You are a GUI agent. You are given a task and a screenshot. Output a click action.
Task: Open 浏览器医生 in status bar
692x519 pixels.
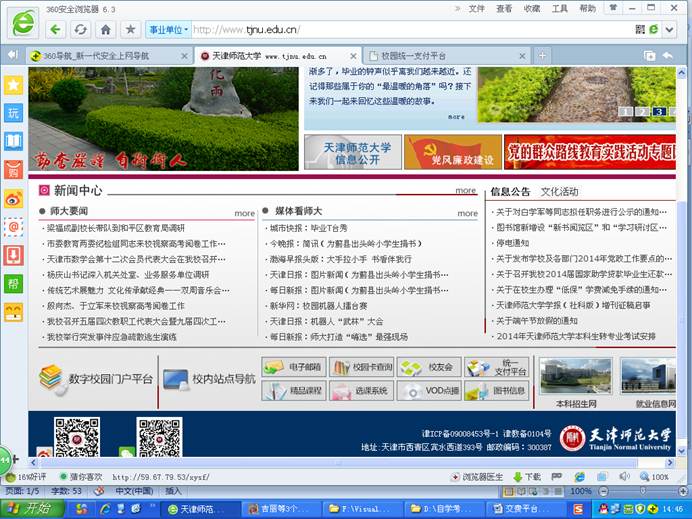pos(477,477)
